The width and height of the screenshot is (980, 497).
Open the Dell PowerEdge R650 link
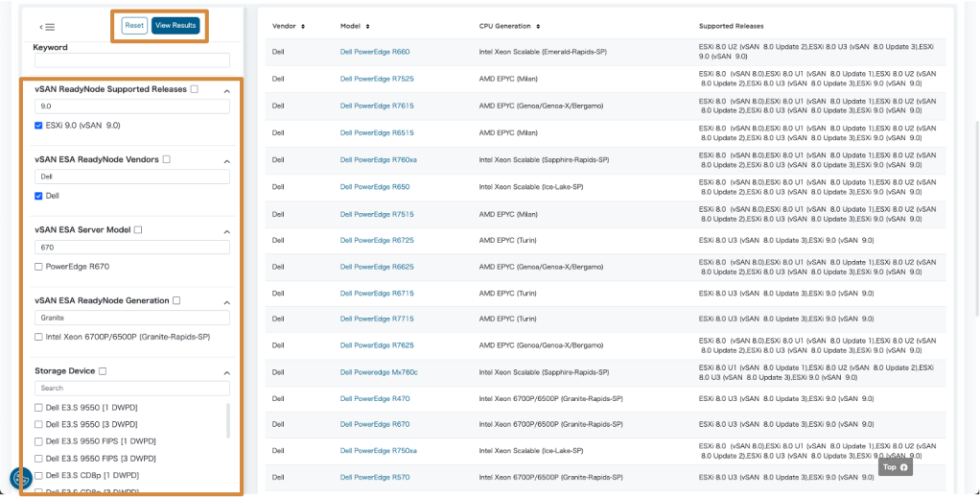[375, 187]
